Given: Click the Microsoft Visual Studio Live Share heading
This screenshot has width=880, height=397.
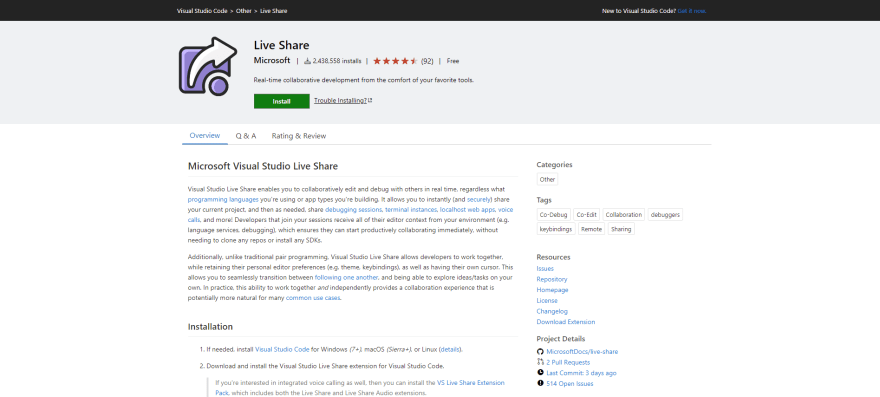Looking at the screenshot, I should click(263, 166).
